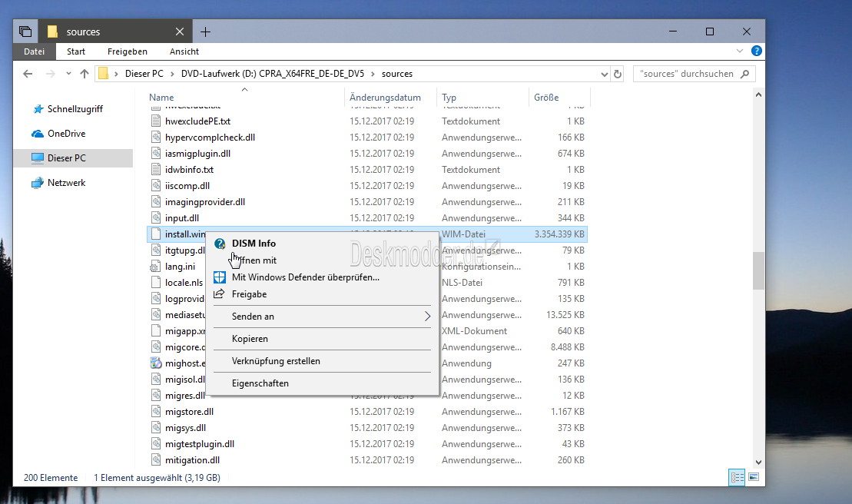
Task: Close the sources tab
Action: click(x=180, y=32)
